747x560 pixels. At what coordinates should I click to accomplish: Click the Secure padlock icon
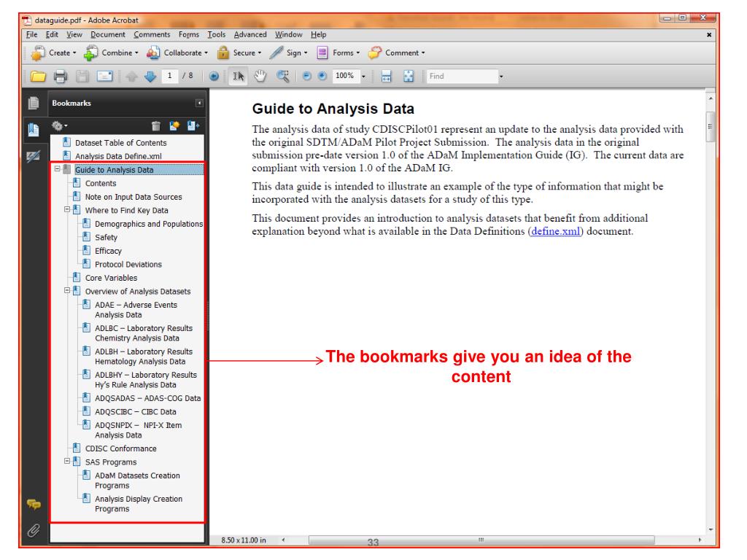(x=223, y=52)
